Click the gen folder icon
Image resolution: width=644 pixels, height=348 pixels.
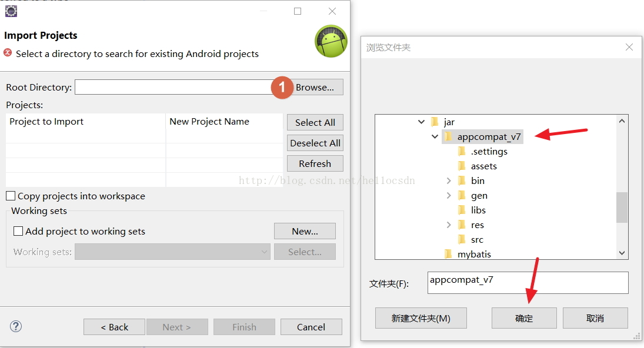tap(462, 195)
